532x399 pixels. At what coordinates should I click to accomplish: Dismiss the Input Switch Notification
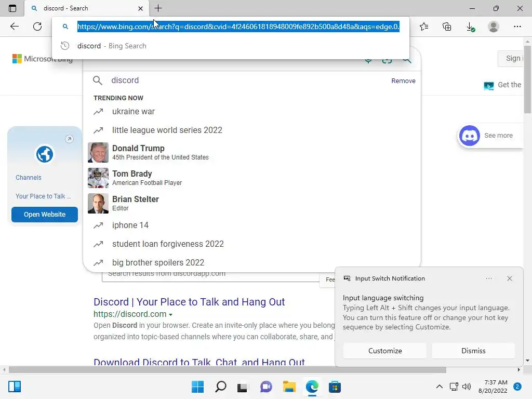pos(473,351)
